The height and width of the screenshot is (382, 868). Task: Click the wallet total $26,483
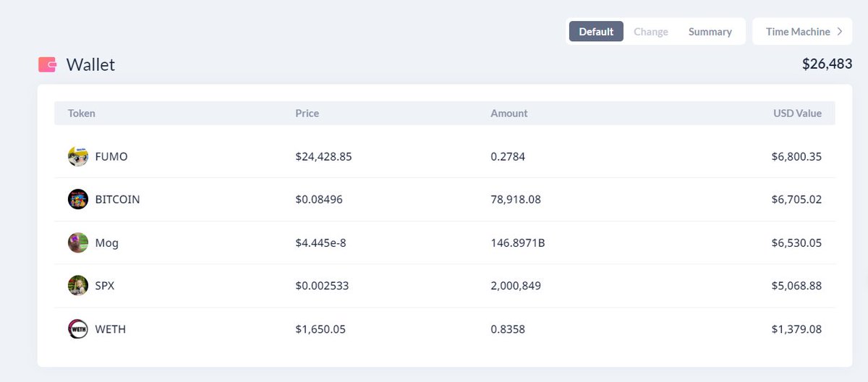827,64
